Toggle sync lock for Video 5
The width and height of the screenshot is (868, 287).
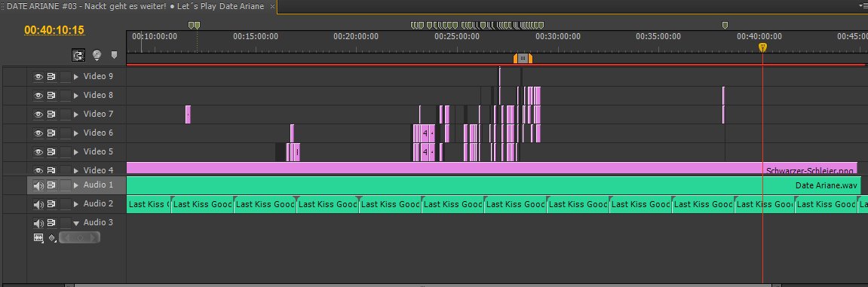51,152
